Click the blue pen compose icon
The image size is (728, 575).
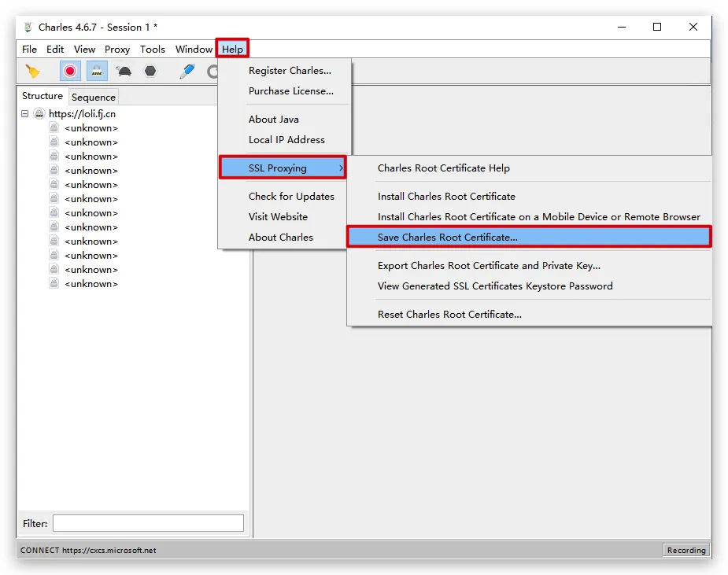click(187, 72)
